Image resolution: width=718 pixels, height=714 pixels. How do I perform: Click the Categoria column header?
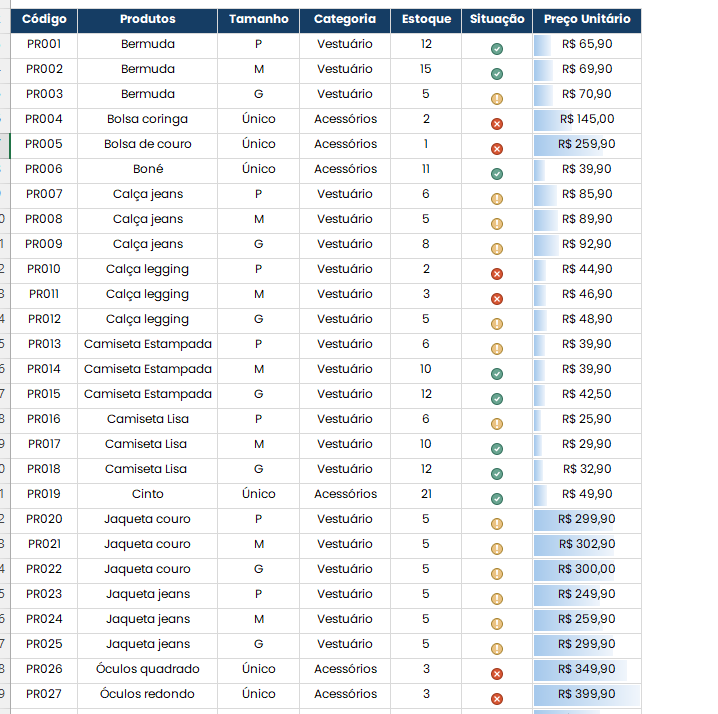pos(345,19)
